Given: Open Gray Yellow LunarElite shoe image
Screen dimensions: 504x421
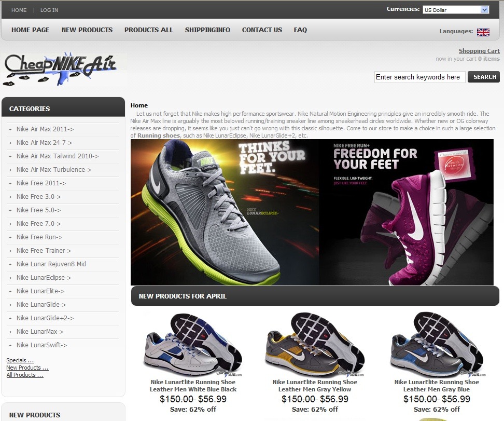Looking at the screenshot, I should pos(315,344).
